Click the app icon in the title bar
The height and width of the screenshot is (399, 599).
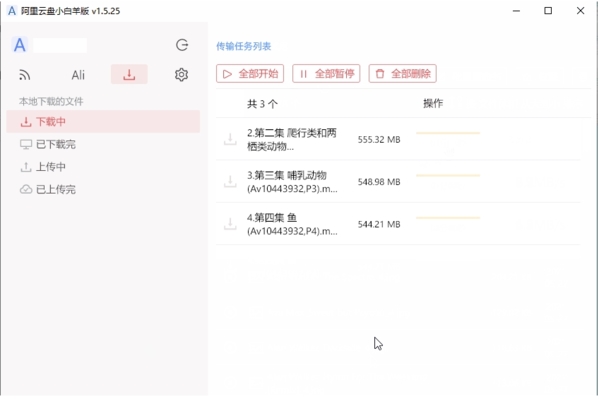coord(12,11)
